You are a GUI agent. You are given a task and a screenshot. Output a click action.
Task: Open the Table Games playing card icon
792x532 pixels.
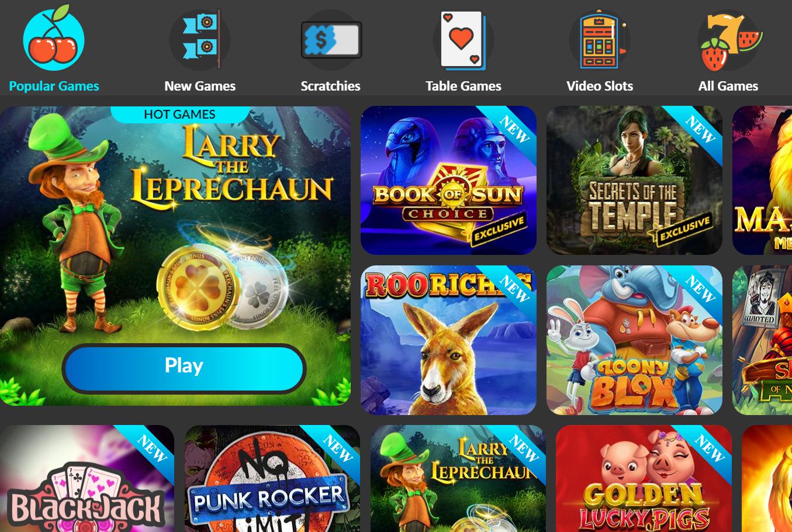coord(463,40)
